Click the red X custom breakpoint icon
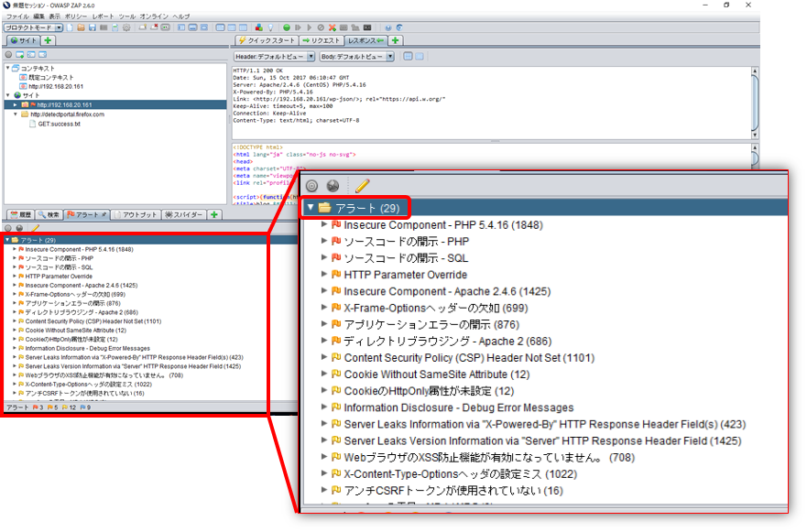The image size is (807, 532). click(x=332, y=27)
